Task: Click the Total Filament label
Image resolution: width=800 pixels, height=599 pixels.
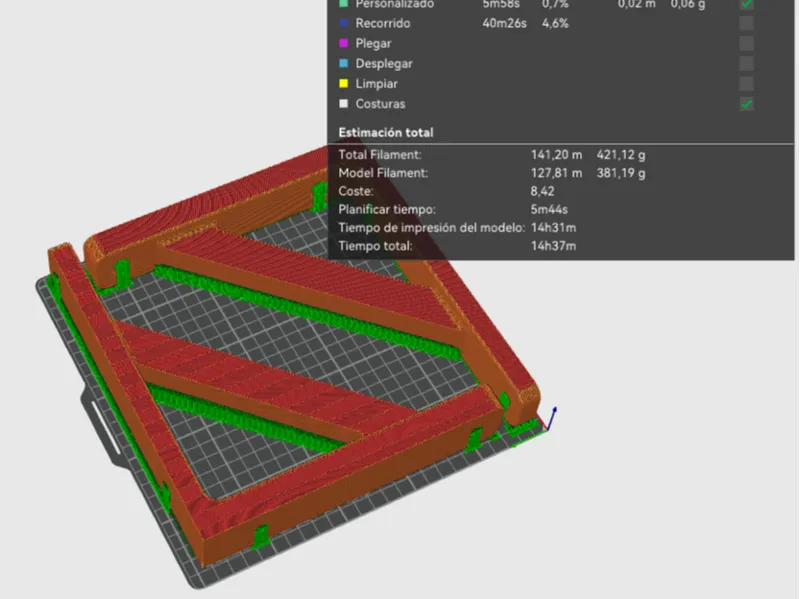Action: coord(380,155)
